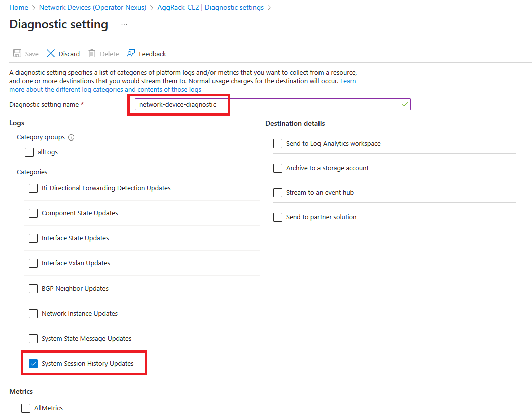Image resolution: width=532 pixels, height=419 pixels.
Task: Tick Stream to an event hub
Action: 278,193
